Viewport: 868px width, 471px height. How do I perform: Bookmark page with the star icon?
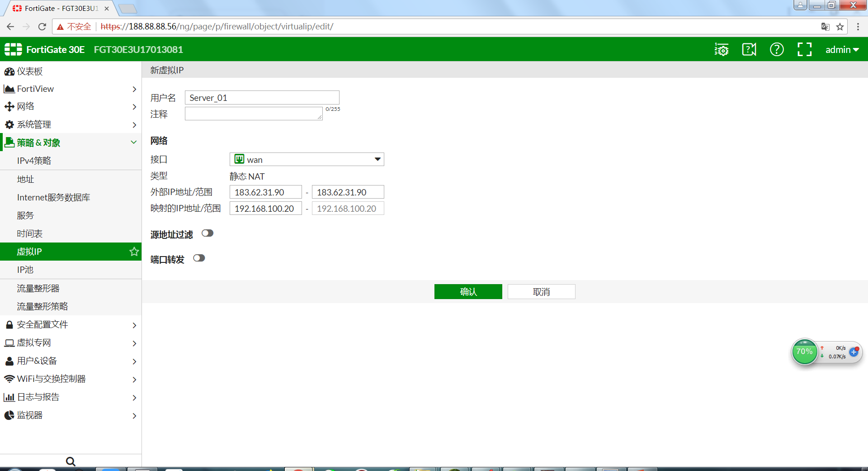pos(840,27)
